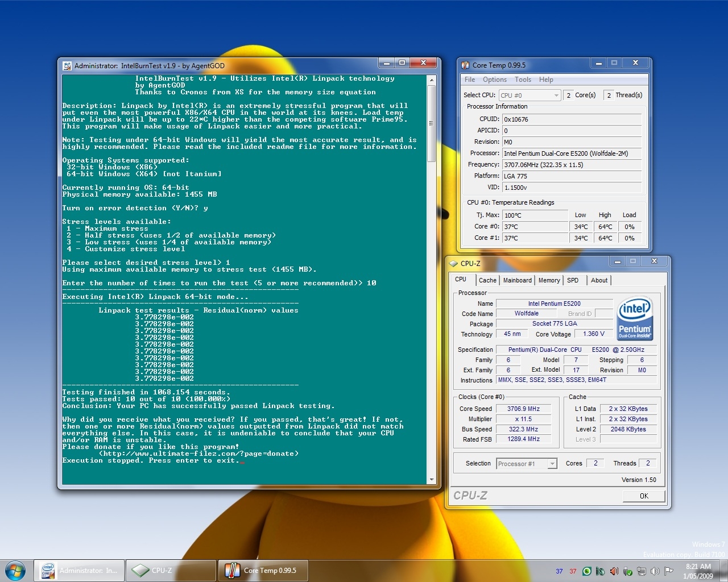This screenshot has width=728, height=582.
Task: Click IntelBurnTest taskbar button icon
Action: tap(48, 571)
